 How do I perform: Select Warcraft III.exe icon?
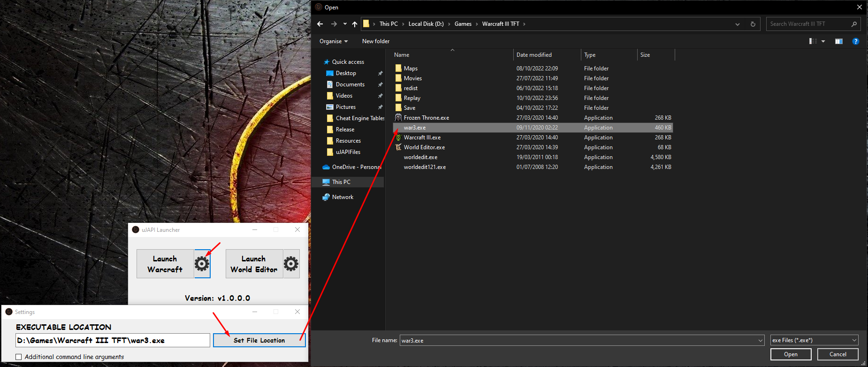tap(398, 138)
